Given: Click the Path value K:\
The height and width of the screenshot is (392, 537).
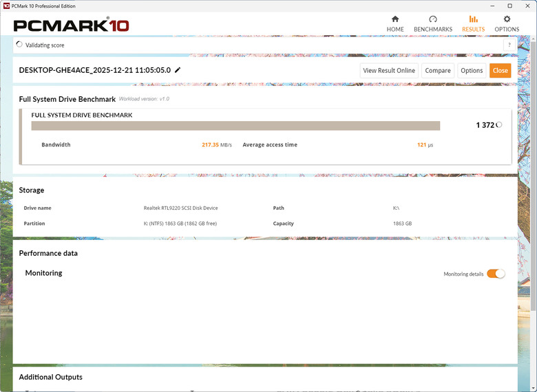Looking at the screenshot, I should [397, 208].
